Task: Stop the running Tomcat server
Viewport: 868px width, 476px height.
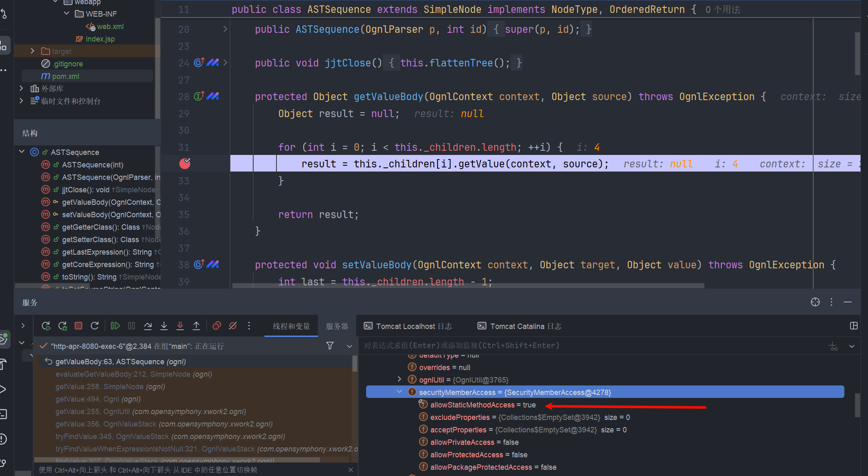Action: [x=78, y=326]
